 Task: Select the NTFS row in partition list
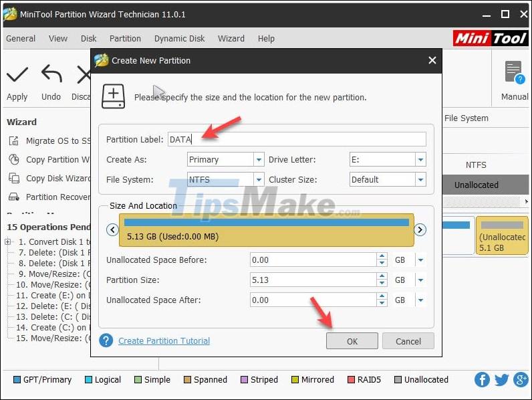point(486,165)
